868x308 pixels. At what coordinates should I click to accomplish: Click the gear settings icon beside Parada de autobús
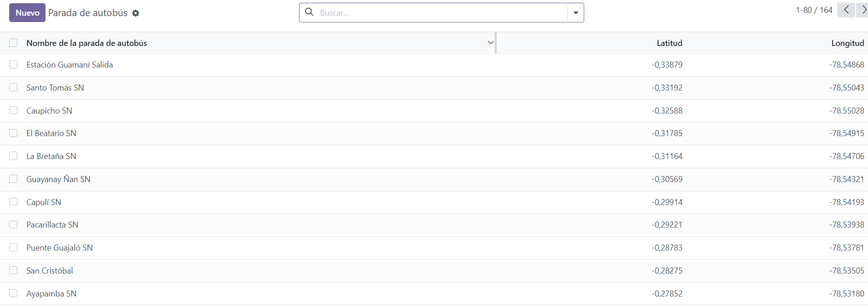tap(136, 13)
